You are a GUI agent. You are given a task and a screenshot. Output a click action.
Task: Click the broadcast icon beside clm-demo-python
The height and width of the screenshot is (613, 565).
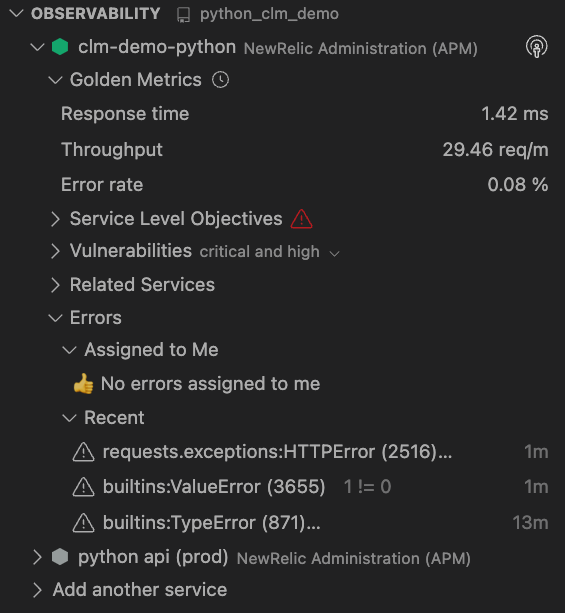click(536, 47)
